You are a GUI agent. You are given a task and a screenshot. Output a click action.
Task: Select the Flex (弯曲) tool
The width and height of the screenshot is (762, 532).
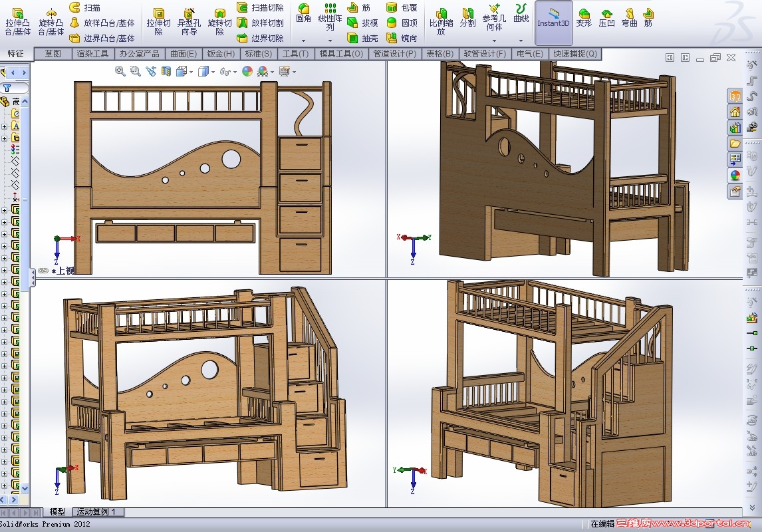pos(629,17)
